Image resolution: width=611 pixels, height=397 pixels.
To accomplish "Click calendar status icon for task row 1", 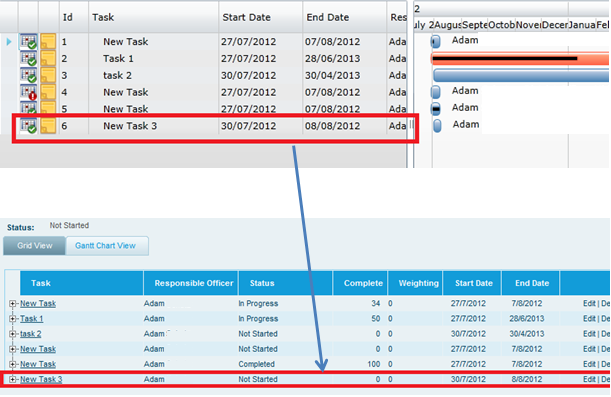I will [x=28, y=42].
